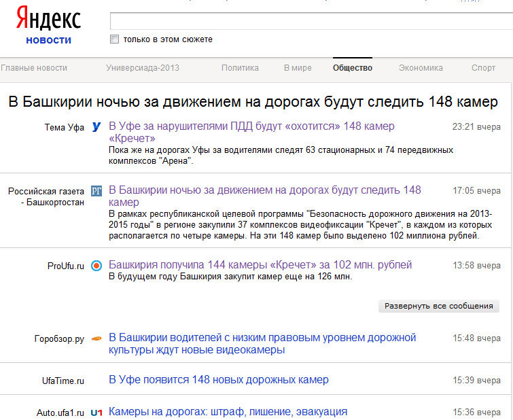Viewport: 513px width, 420px height.
Task: Focus the Yandex news search field
Action: coord(311,21)
